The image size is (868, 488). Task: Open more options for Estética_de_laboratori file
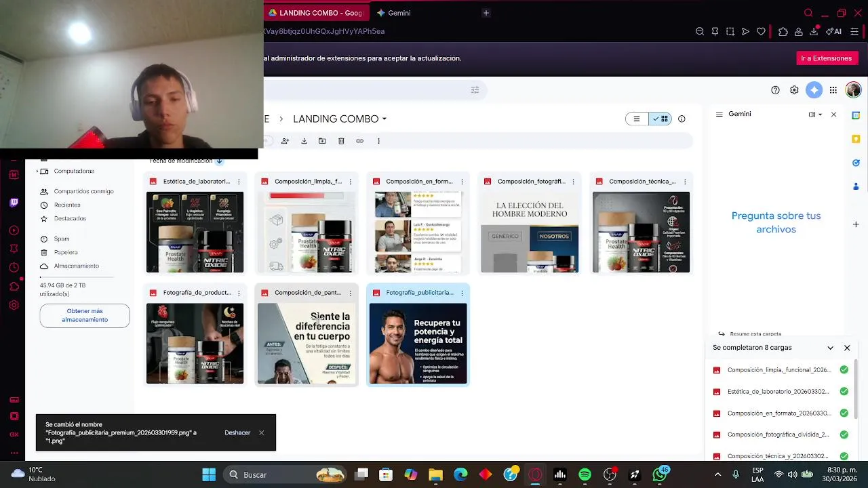[239, 182]
